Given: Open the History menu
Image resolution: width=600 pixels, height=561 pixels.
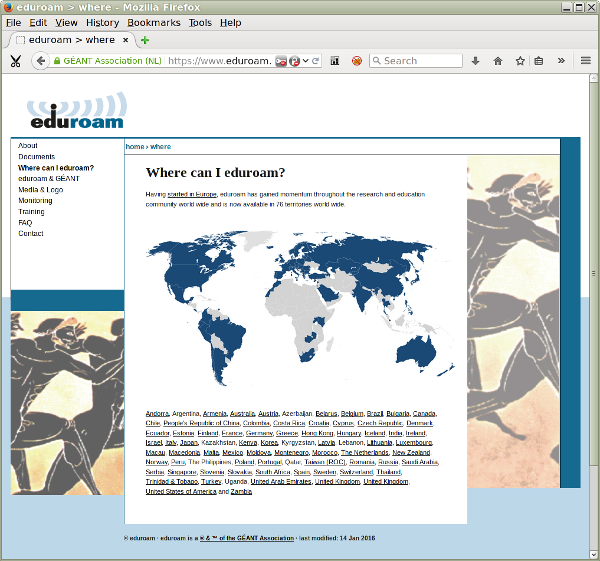Looking at the screenshot, I should (x=102, y=23).
